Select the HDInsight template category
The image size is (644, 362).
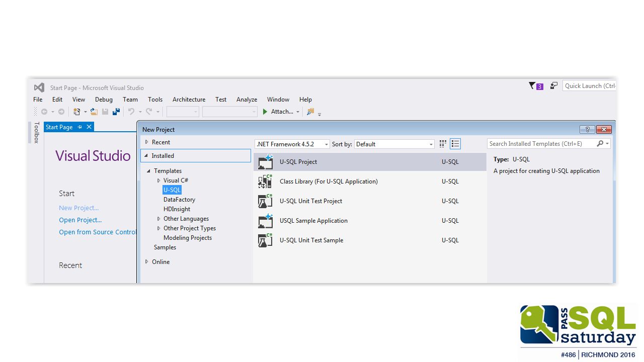pyautogui.click(x=177, y=209)
